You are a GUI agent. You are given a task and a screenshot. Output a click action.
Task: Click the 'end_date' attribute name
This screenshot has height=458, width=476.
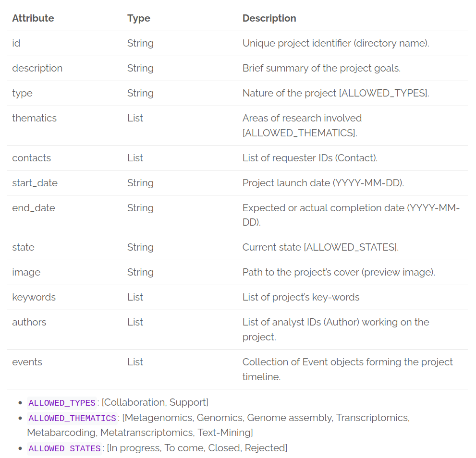[x=34, y=208]
